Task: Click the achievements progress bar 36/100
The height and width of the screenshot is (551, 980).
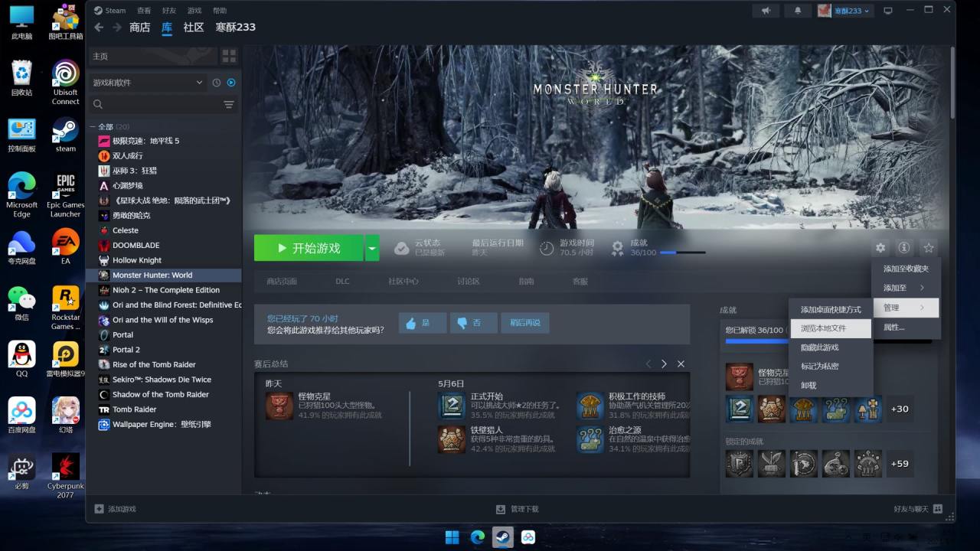Action: (682, 253)
